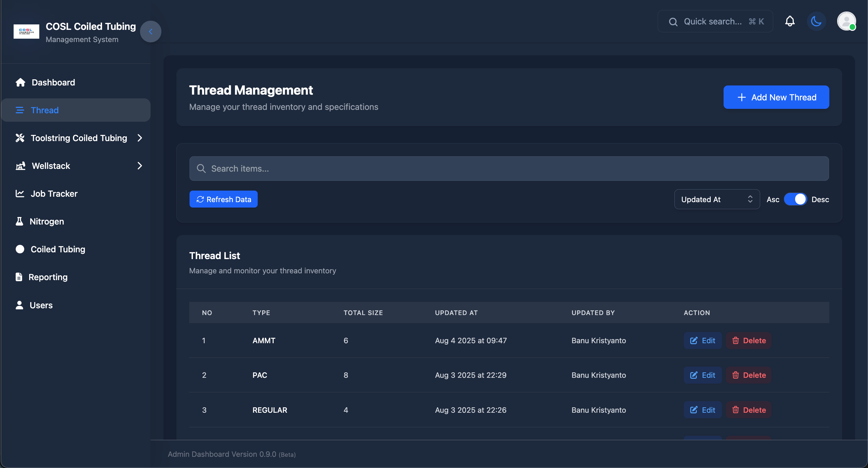
Task: Click the Wellstack chart icon
Action: tap(20, 165)
